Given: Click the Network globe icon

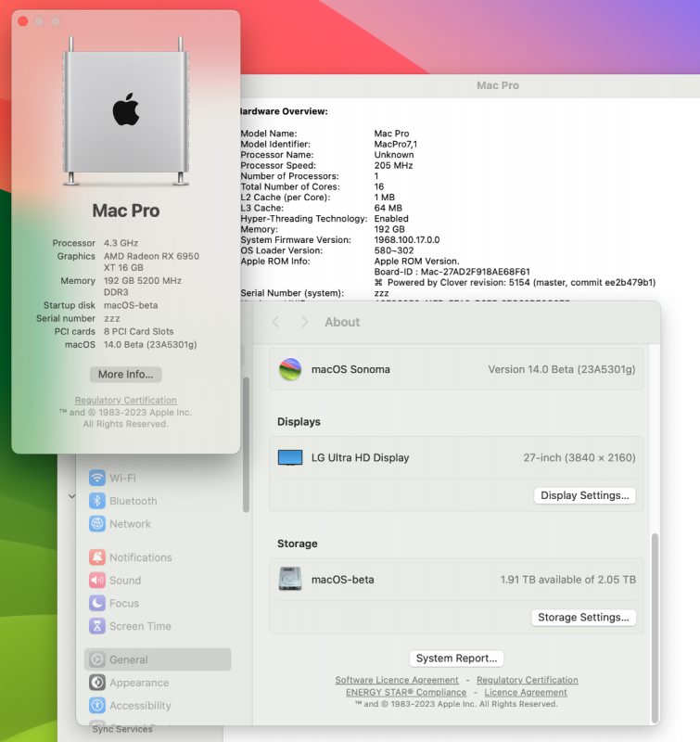Looking at the screenshot, I should pos(97,524).
